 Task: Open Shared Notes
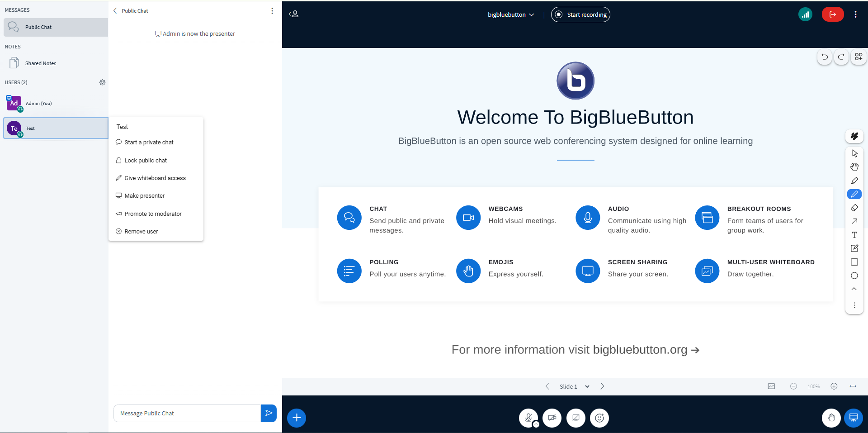pos(56,63)
